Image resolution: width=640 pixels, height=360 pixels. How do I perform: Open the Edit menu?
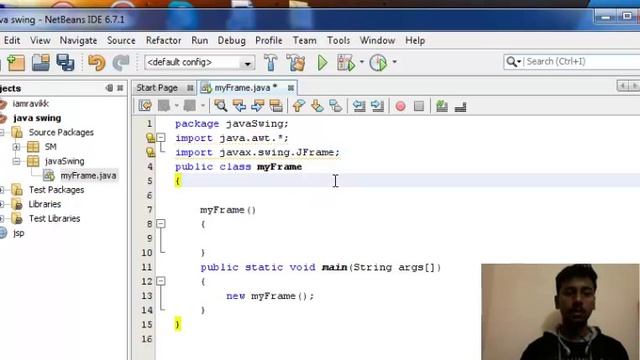12,40
